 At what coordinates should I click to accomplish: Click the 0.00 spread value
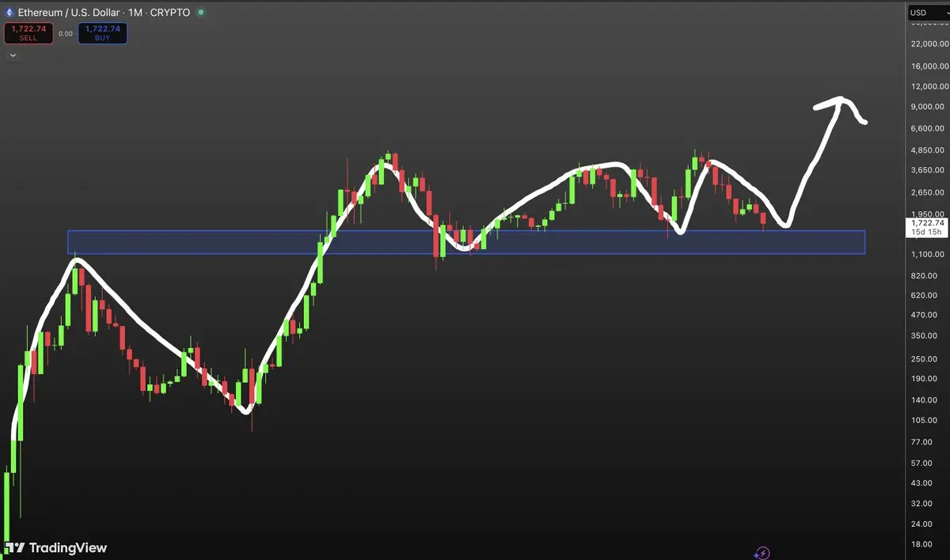pyautogui.click(x=66, y=33)
